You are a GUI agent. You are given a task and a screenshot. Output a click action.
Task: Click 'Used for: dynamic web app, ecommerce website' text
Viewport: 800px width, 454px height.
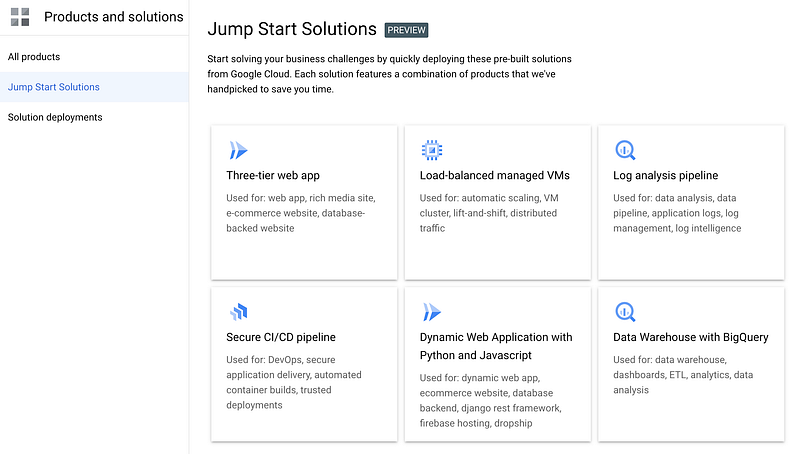tap(490, 400)
